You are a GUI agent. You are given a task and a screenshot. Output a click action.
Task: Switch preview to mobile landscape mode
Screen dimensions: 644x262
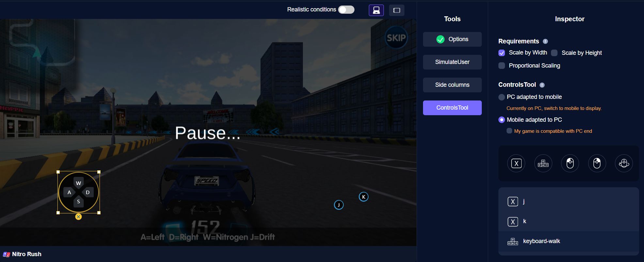(x=397, y=10)
